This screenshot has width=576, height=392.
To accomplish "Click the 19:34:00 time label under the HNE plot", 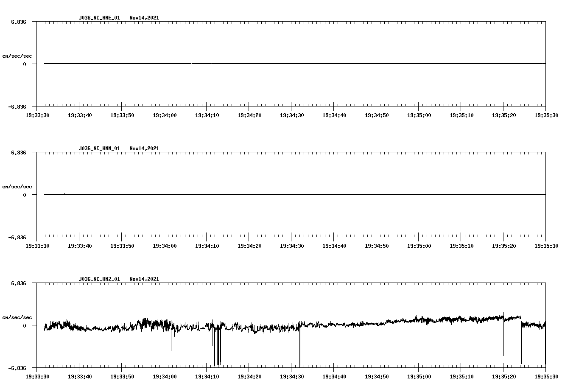I will tap(165, 115).
